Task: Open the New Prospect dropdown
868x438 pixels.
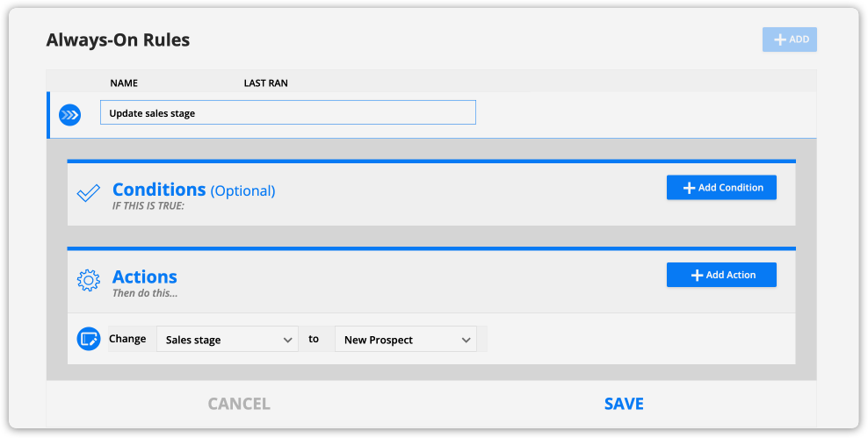Action: point(406,340)
